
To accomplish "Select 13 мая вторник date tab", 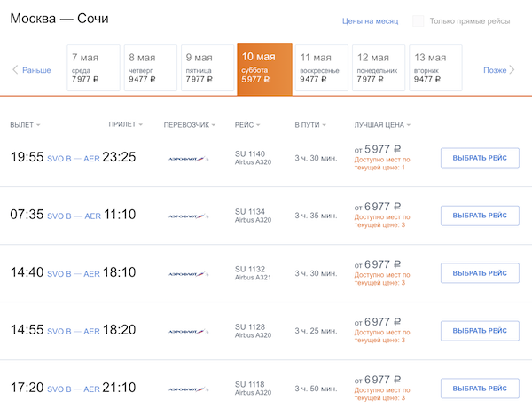I will (x=434, y=68).
